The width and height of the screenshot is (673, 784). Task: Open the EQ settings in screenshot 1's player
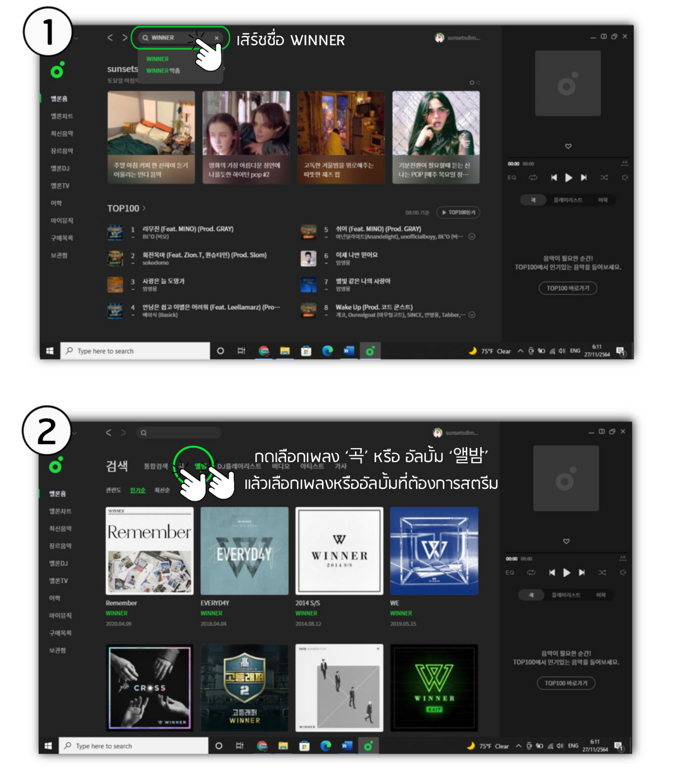pyautogui.click(x=511, y=178)
